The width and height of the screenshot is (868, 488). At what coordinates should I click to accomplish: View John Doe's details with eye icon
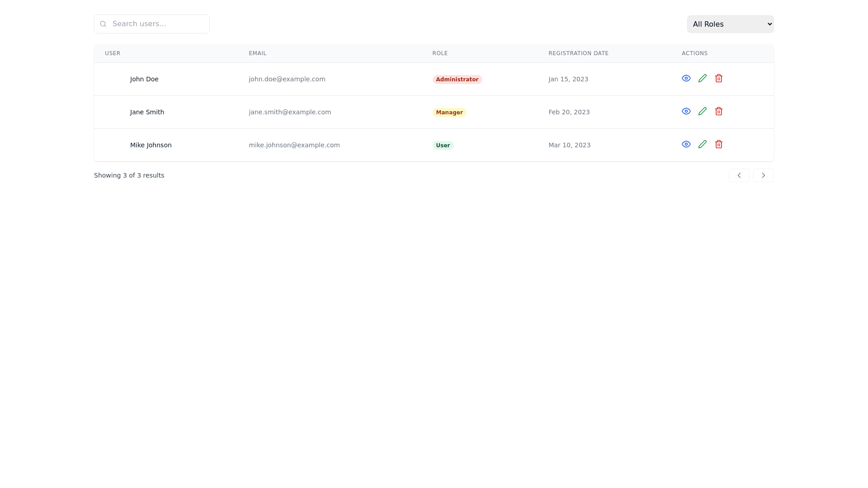pos(686,78)
